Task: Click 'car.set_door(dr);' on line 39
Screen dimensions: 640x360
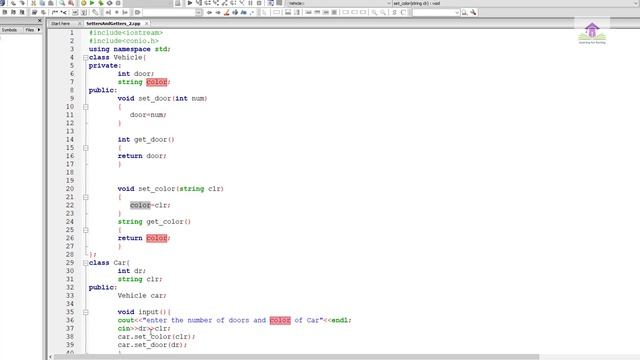Action: pos(152,345)
